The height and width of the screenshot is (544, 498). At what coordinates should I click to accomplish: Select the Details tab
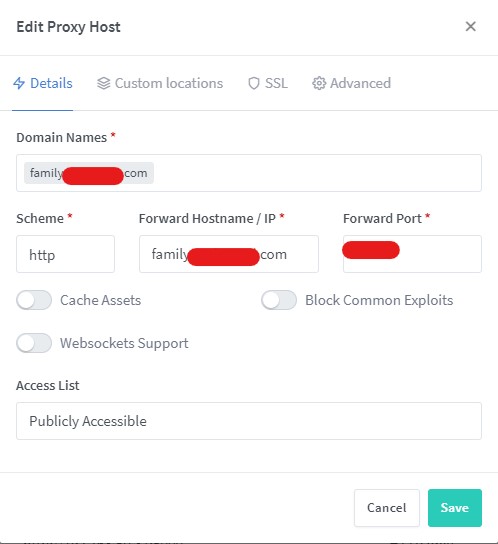[x=43, y=83]
